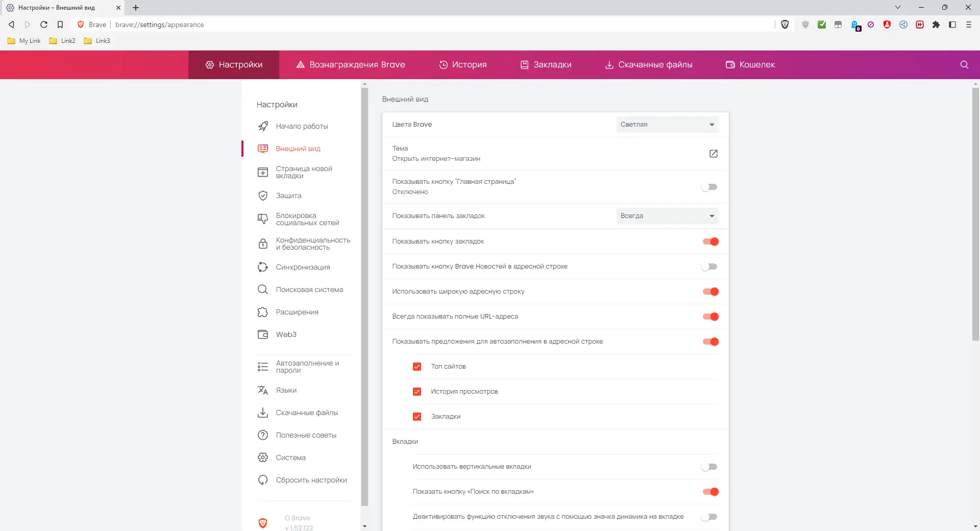Uncheck the Топ сайтов checkbox
Viewport: 980px width, 531px height.
coord(417,367)
